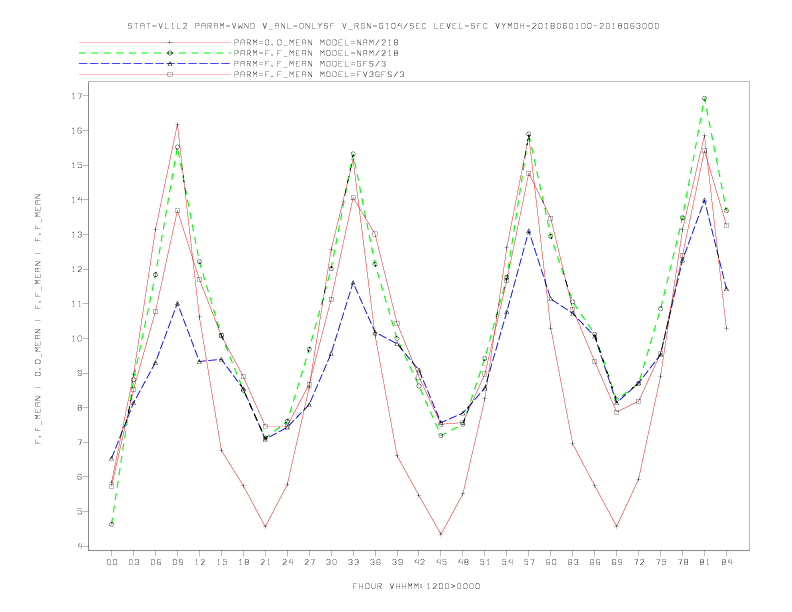This screenshot has width=792, height=612.
Task: Click x-axis tick label 00
Action: (x=112, y=562)
